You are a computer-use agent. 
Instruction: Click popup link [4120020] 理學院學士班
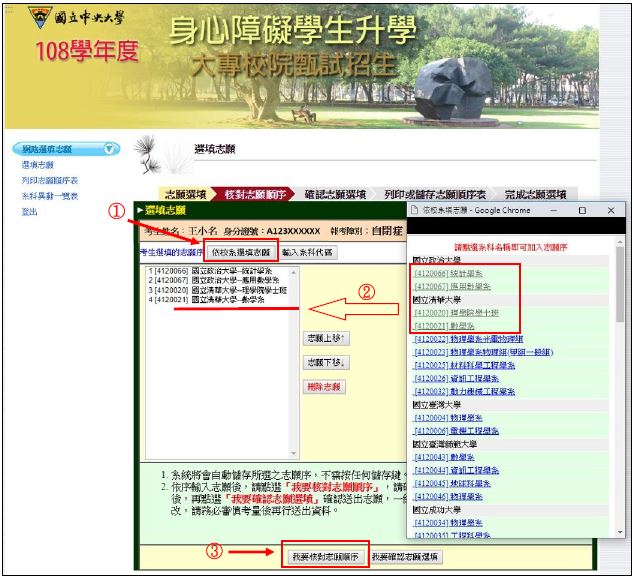456,313
